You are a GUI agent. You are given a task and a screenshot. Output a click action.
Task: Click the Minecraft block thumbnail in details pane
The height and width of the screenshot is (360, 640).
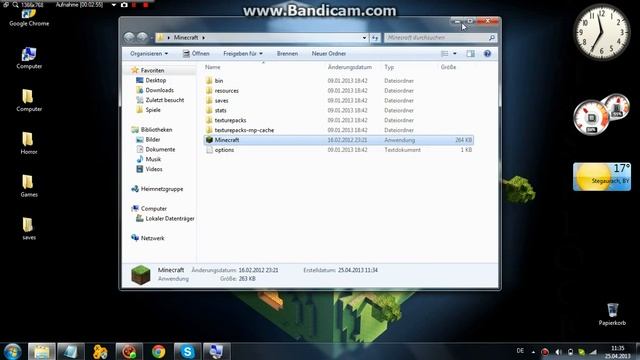click(x=141, y=275)
